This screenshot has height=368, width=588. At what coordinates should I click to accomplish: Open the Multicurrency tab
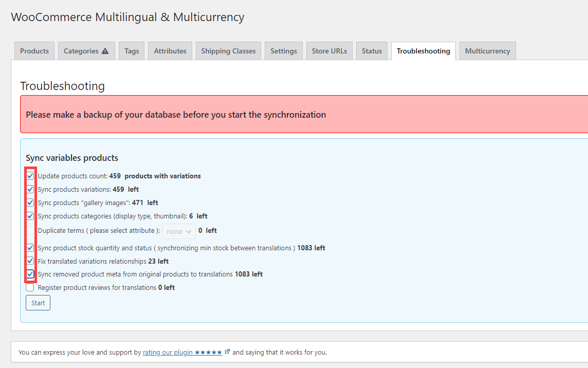(487, 51)
